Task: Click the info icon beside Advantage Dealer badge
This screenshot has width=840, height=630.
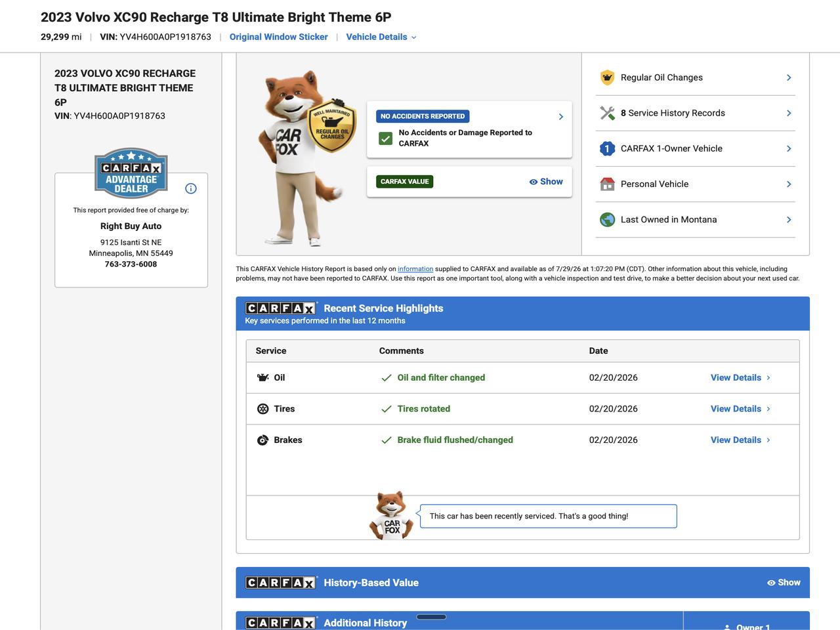Action: tap(191, 188)
